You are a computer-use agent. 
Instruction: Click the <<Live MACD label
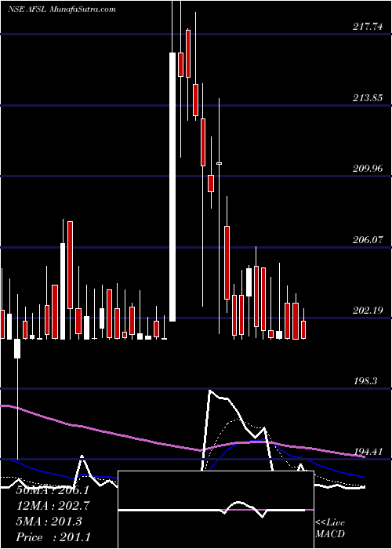[x=330, y=529]
